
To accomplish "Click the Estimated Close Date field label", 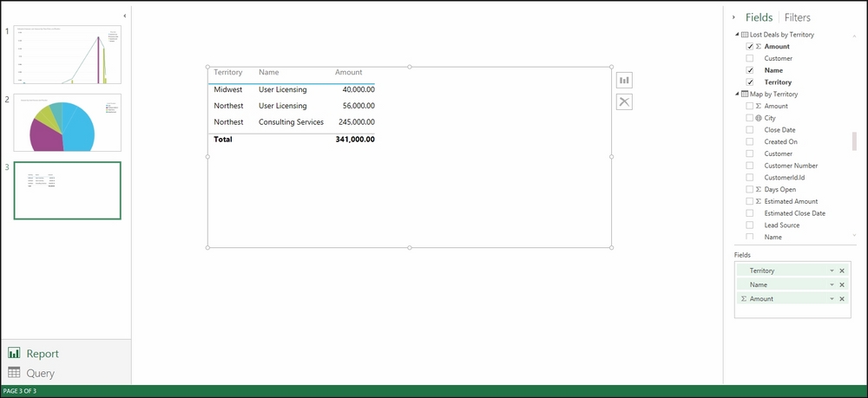I will coord(794,213).
